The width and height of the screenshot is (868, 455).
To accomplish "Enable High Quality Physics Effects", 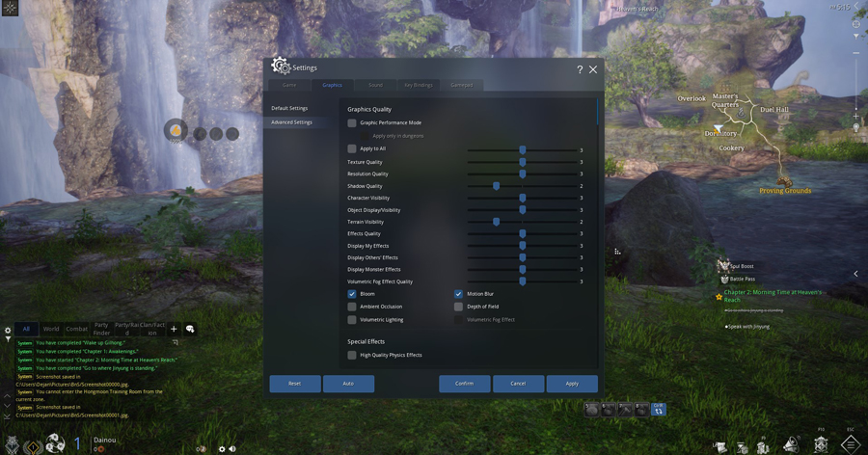I will pos(351,356).
